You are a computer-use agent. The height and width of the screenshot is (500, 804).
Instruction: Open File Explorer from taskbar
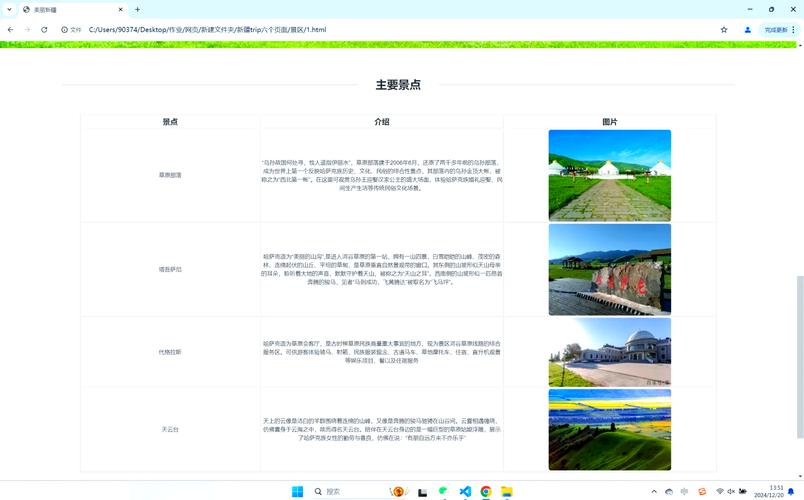tap(507, 491)
